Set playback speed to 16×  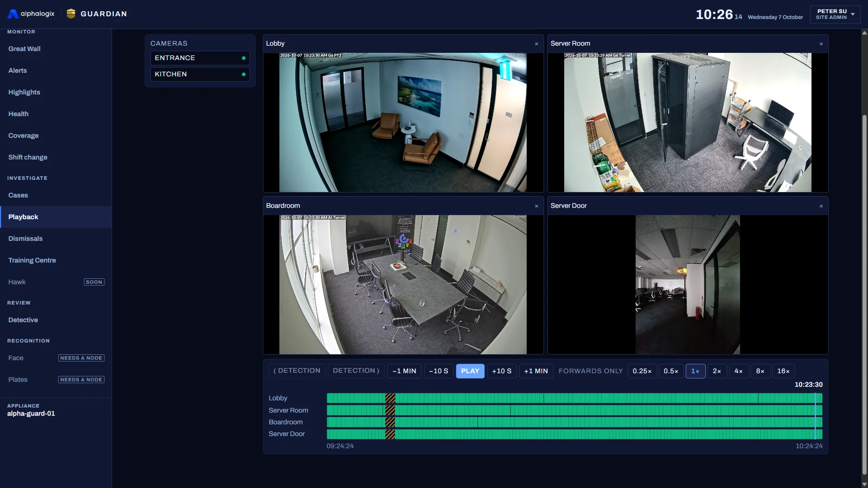tap(783, 371)
